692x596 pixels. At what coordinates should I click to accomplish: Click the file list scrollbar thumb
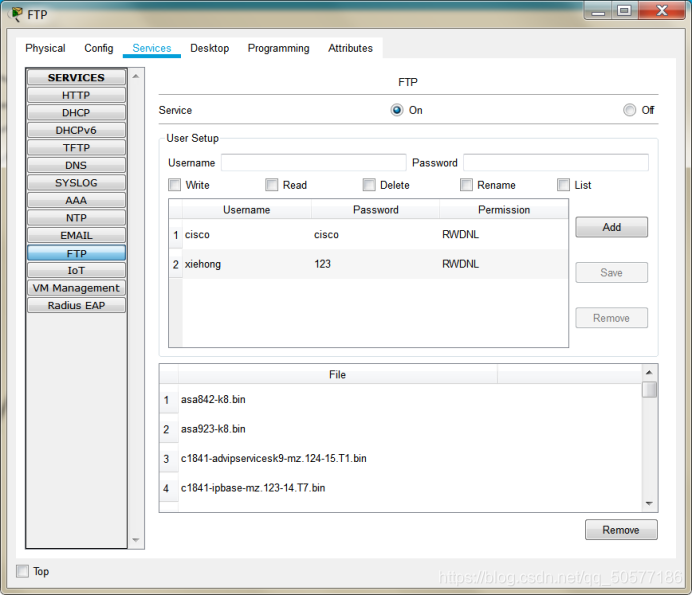649,389
